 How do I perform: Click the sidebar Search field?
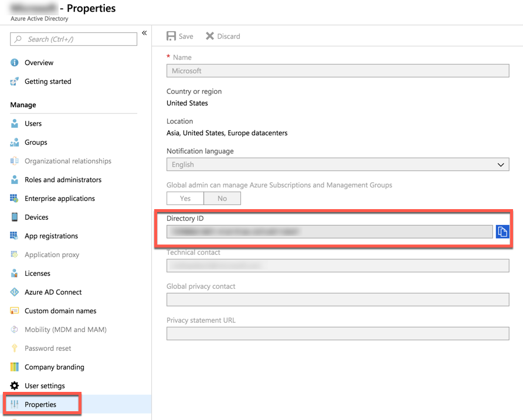click(74, 39)
